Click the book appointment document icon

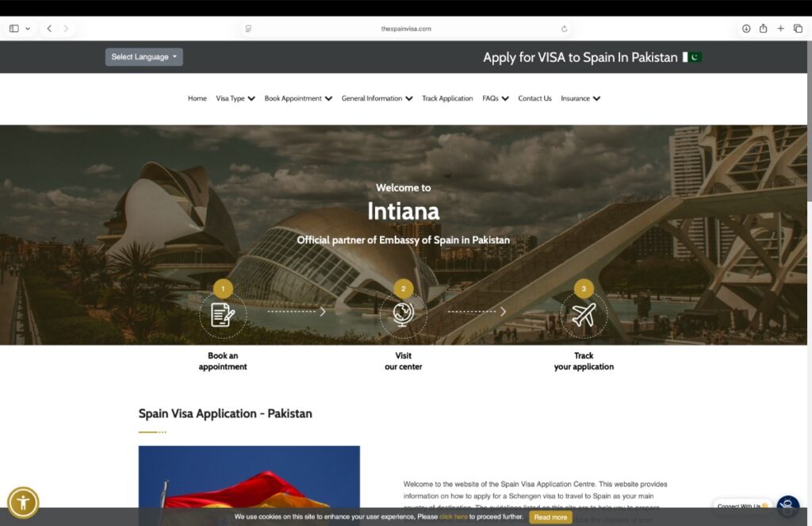[x=223, y=314]
